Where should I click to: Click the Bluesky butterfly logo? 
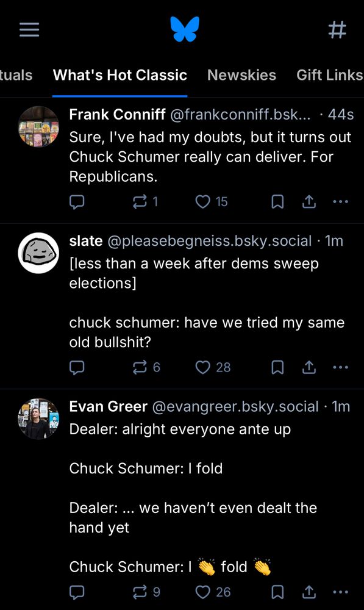(182, 27)
